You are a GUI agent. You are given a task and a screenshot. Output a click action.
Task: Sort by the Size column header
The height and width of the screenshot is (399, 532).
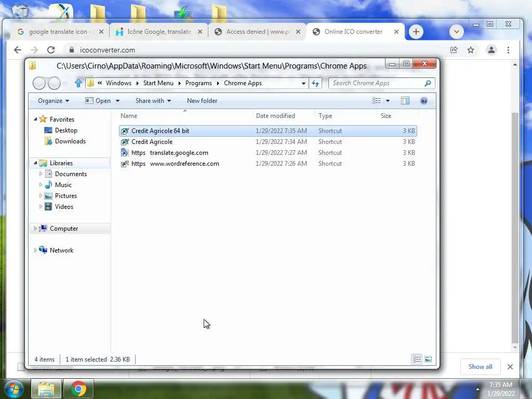[398, 116]
